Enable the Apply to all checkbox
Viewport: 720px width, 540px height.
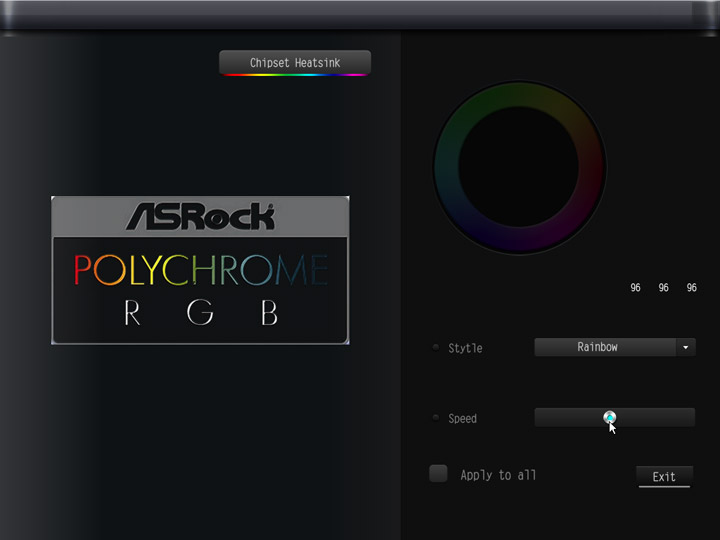[438, 474]
